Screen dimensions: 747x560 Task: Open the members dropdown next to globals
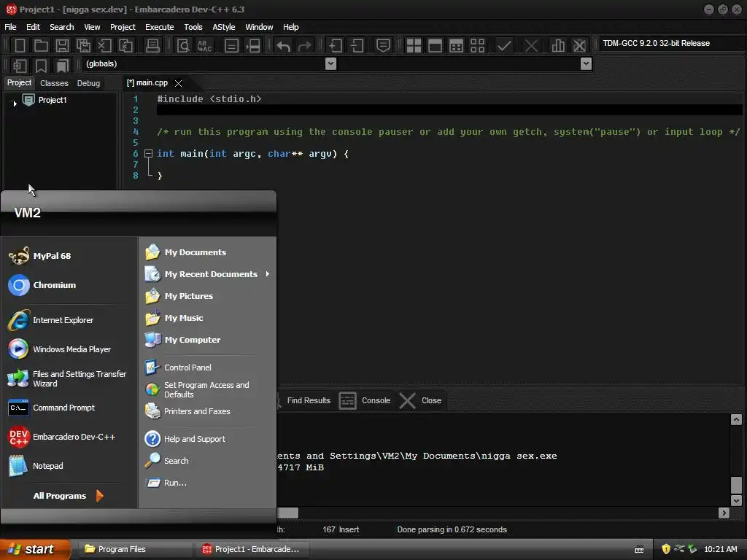coord(587,64)
